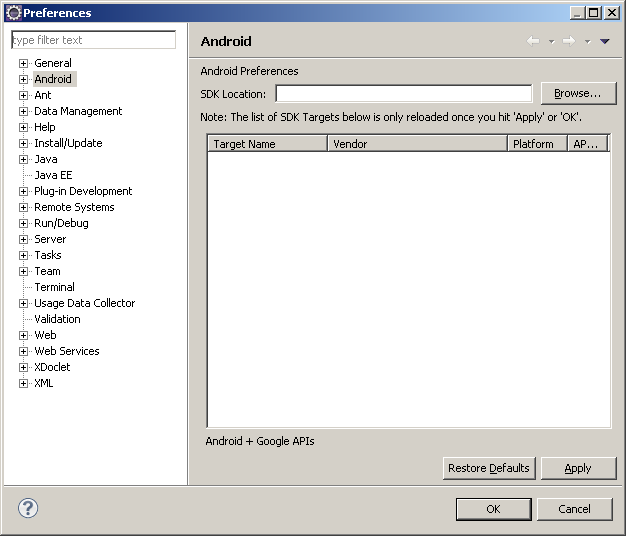The width and height of the screenshot is (626, 536).
Task: Expand the Web Services node
Action: point(23,351)
